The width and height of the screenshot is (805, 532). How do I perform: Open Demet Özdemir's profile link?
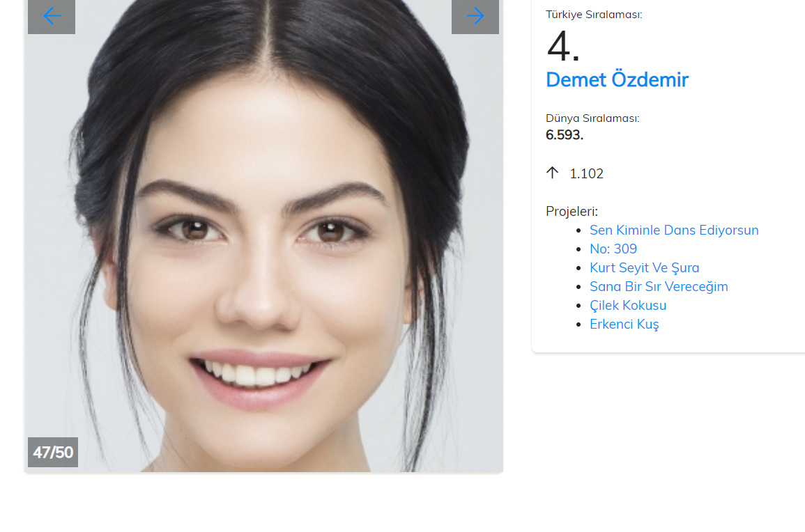(x=617, y=80)
